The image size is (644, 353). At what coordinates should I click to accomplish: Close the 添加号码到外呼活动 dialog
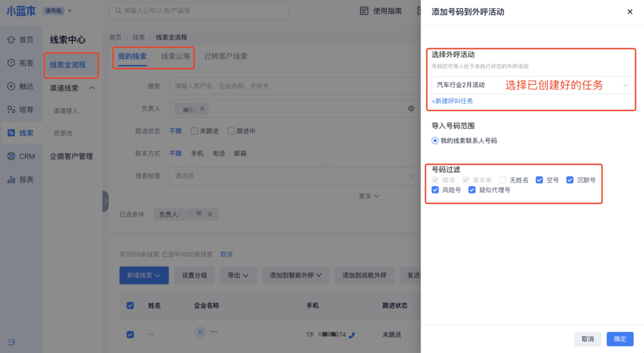tap(630, 12)
